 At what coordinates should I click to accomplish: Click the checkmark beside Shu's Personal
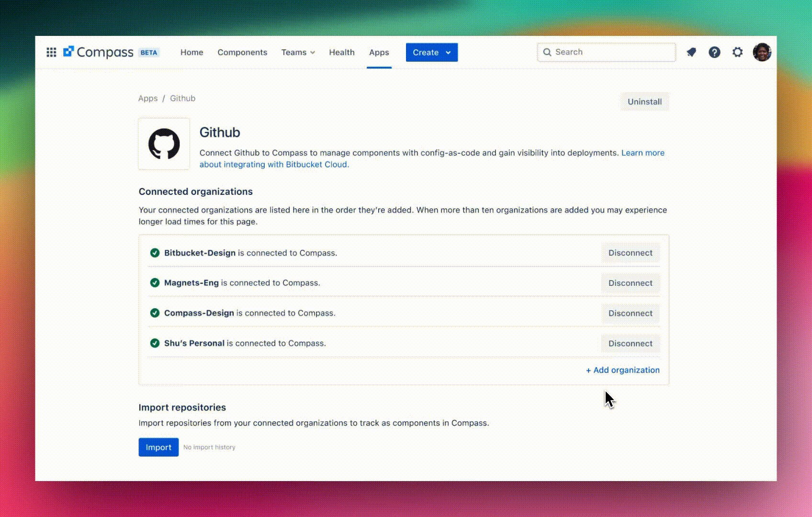point(155,343)
